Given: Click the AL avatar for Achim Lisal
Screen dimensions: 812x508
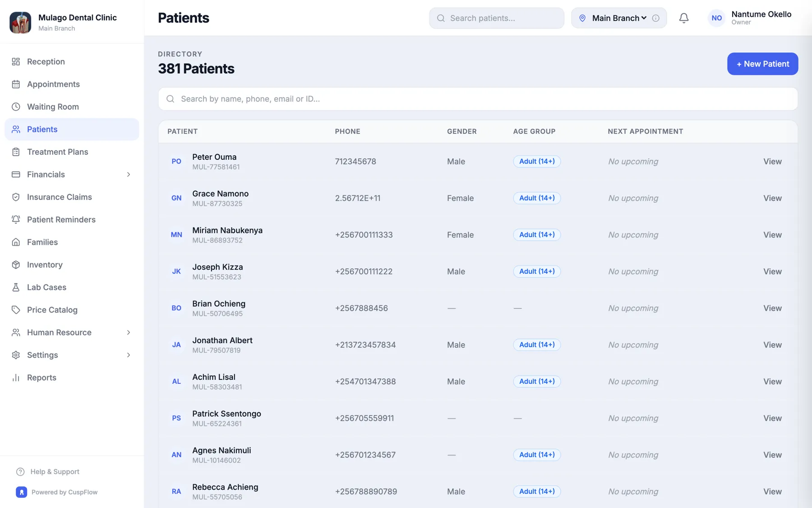Looking at the screenshot, I should tap(176, 382).
